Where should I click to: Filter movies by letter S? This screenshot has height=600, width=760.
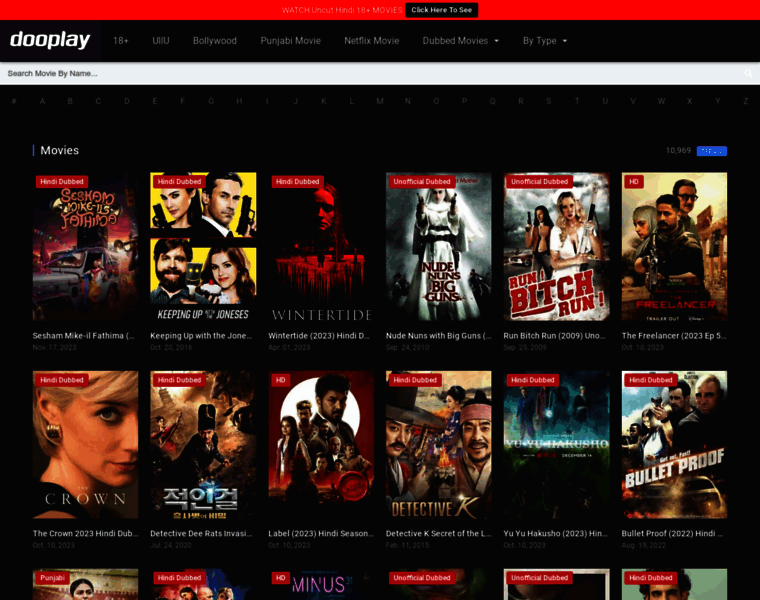[549, 101]
